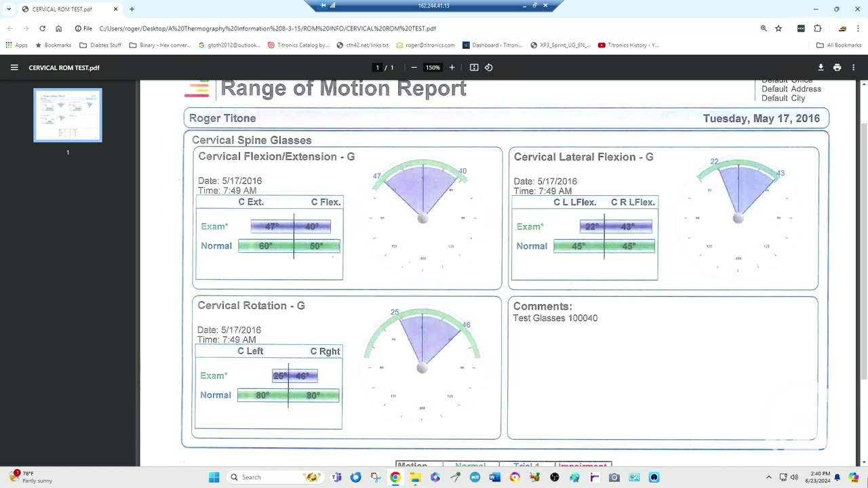
Task: Open the Copilot taskbar icon
Action: click(x=854, y=477)
